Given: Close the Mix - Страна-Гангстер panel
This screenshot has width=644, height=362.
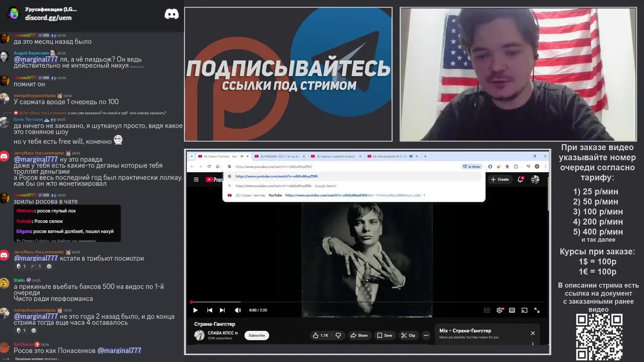Looking at the screenshot, I should click(533, 333).
